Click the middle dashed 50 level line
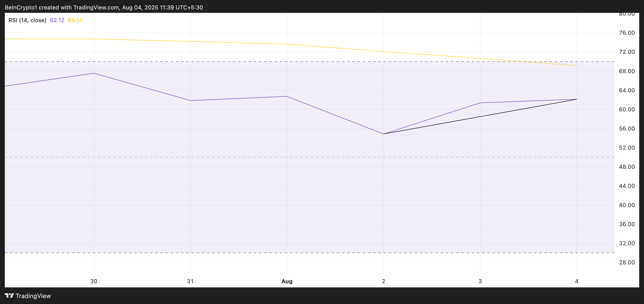Screen dimensions: 644x304 coord(250,157)
